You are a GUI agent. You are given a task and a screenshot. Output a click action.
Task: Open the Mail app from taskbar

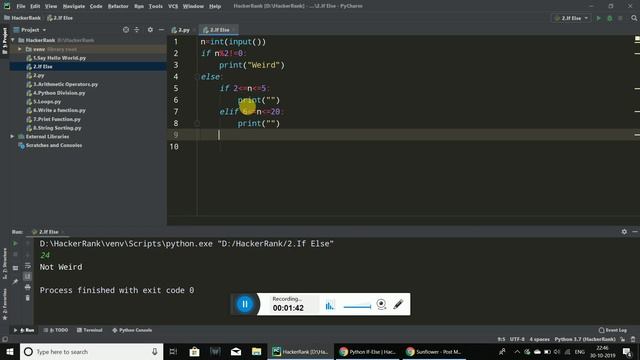coord(236,351)
